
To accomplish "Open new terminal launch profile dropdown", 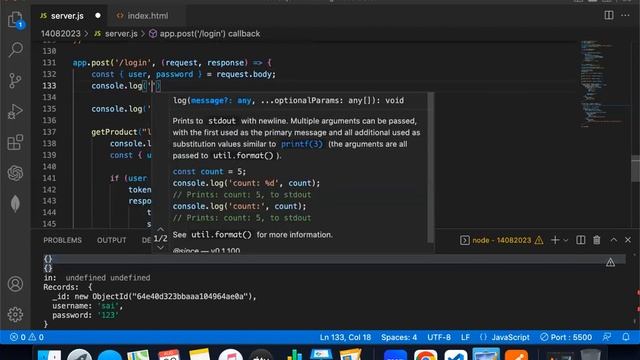I will pyautogui.click(x=566, y=240).
